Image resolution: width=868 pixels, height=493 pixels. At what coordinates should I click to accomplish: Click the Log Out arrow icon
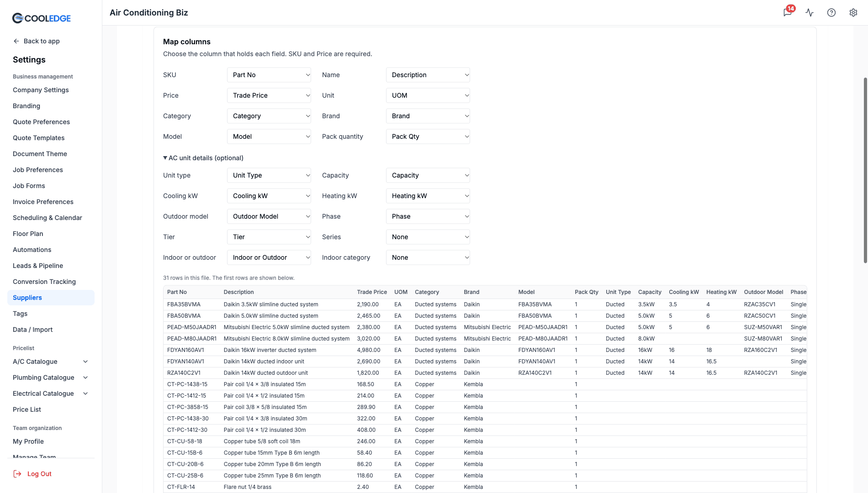click(17, 474)
